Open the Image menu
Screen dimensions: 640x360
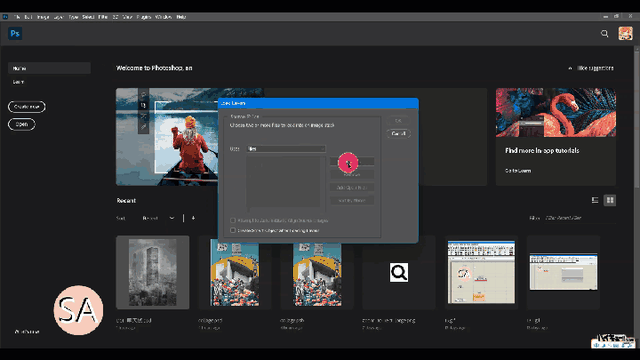(x=43, y=17)
